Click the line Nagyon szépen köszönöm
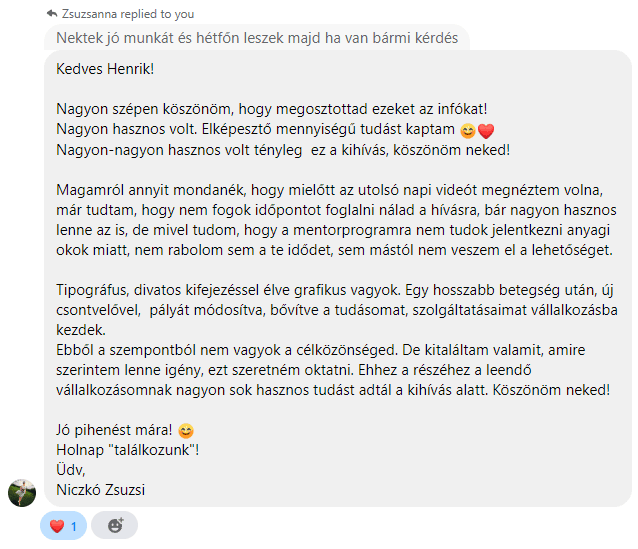The image size is (638, 549). click(x=272, y=109)
